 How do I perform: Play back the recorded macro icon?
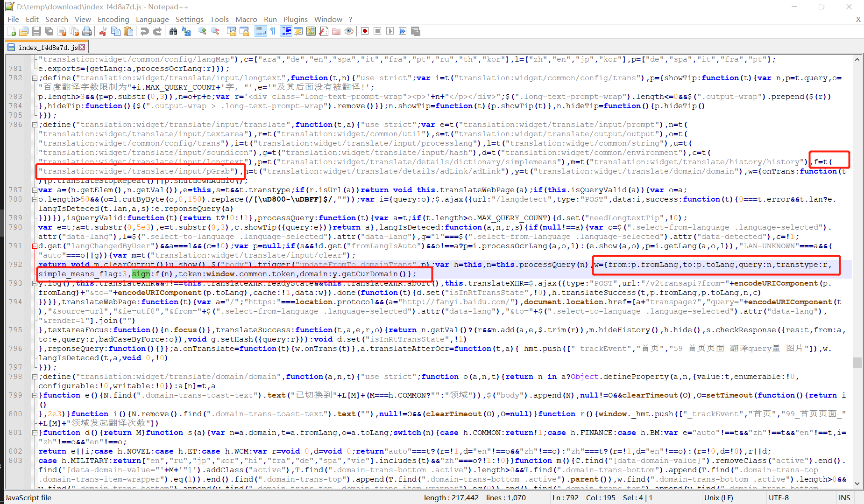(x=390, y=31)
